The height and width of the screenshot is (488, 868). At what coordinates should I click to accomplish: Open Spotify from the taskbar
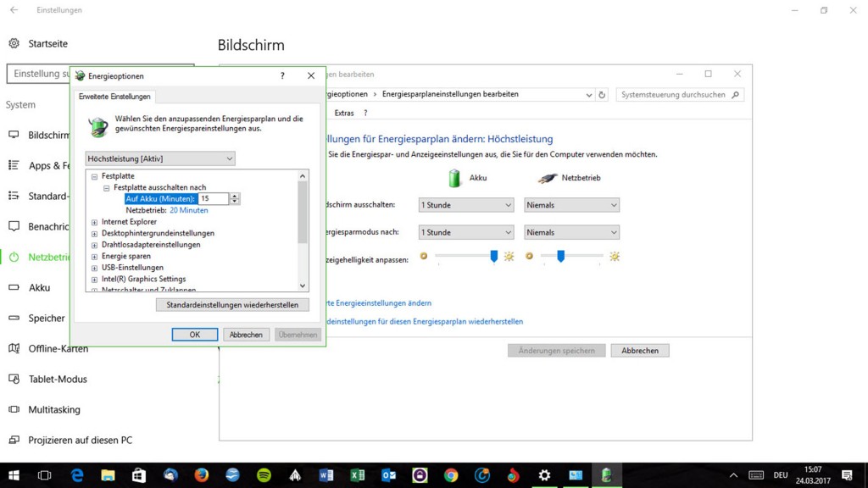(264, 475)
